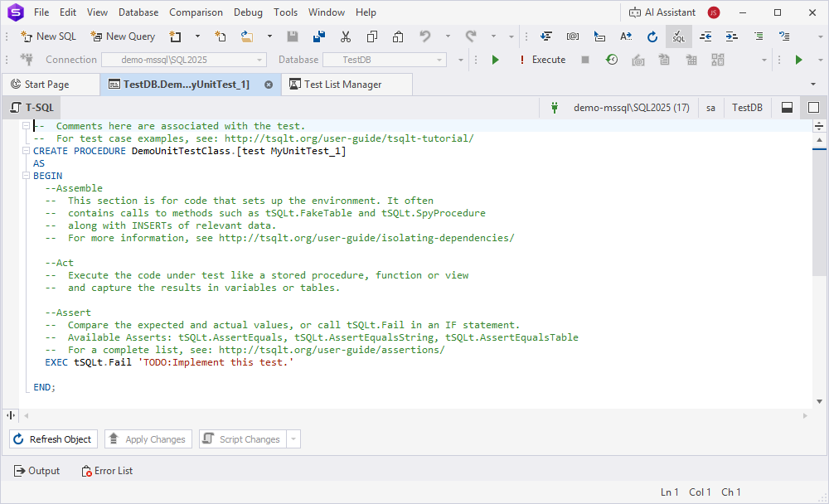This screenshot has width=829, height=504.
Task: Open the Debug menu
Action: click(248, 12)
